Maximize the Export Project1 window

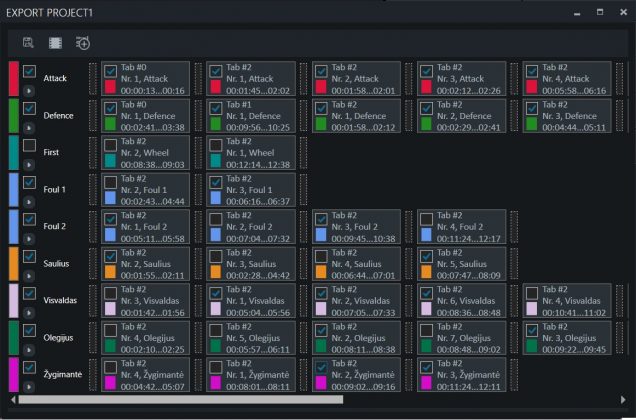coord(599,12)
